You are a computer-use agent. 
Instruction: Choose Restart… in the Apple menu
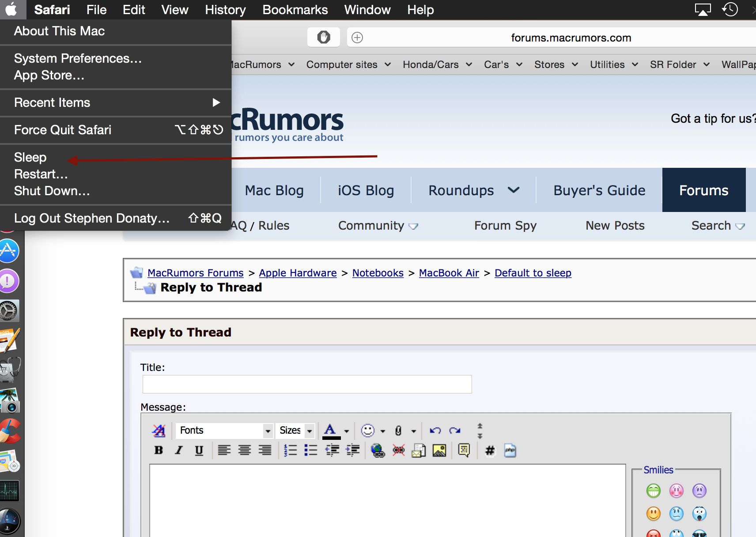[x=116, y=174]
